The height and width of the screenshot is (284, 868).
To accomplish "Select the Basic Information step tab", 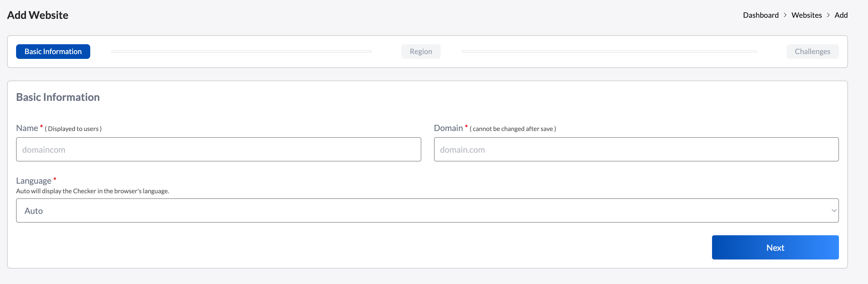I will click(x=53, y=52).
